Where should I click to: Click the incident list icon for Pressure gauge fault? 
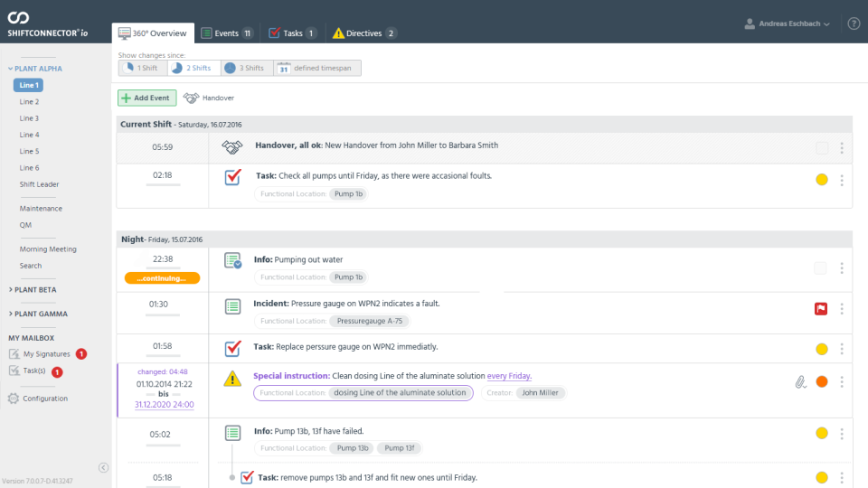(x=232, y=306)
